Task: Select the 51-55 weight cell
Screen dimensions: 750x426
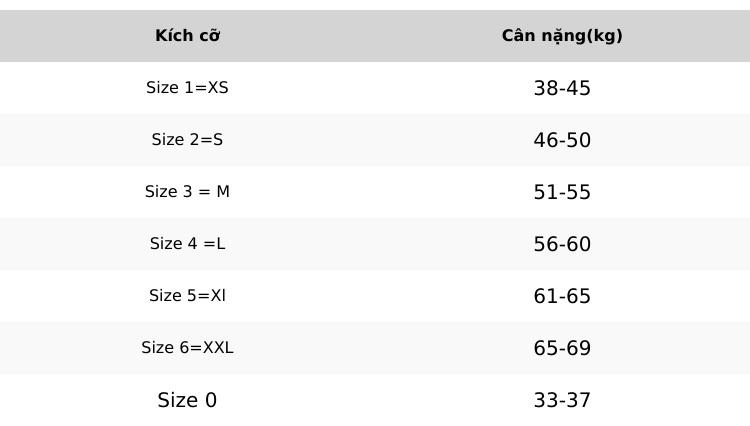Action: pos(562,192)
